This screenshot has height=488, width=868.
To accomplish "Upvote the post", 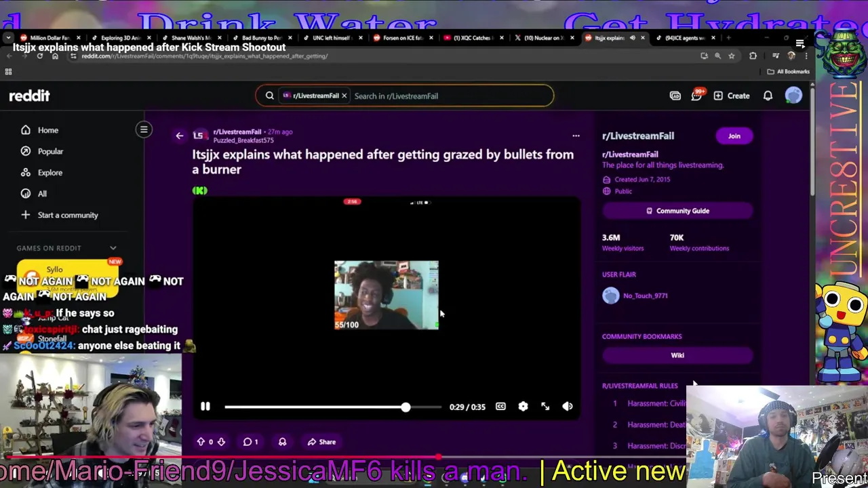I will click(201, 442).
